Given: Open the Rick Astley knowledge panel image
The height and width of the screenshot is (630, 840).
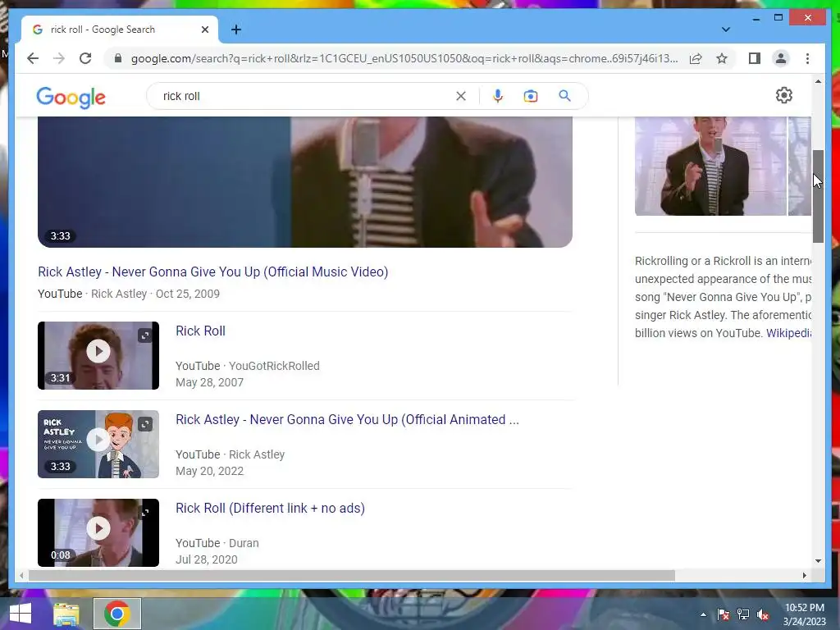Looking at the screenshot, I should [x=710, y=166].
